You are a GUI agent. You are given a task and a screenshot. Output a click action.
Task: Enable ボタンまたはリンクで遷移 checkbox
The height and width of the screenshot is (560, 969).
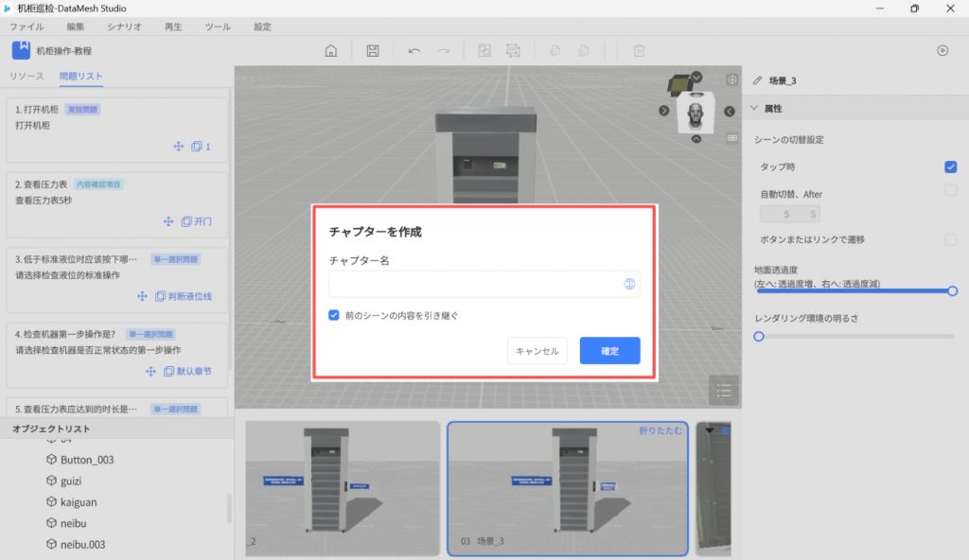coord(950,240)
